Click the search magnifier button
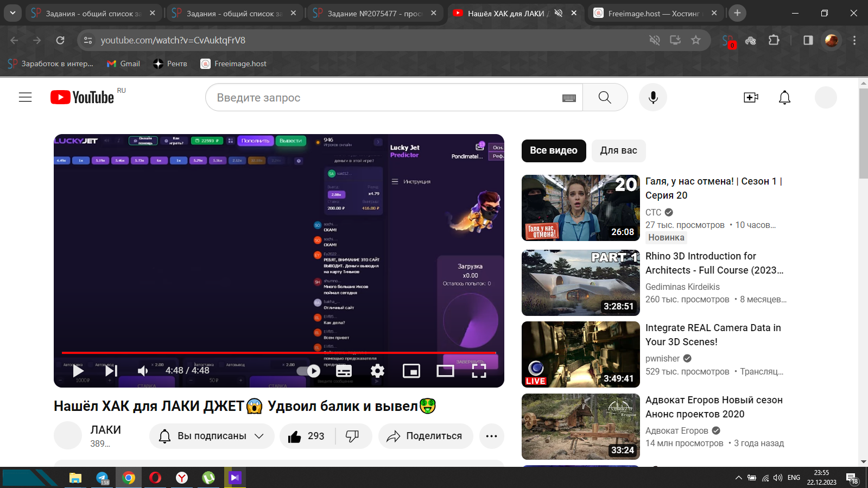Screen dimensions: 868x488 coord(605,97)
